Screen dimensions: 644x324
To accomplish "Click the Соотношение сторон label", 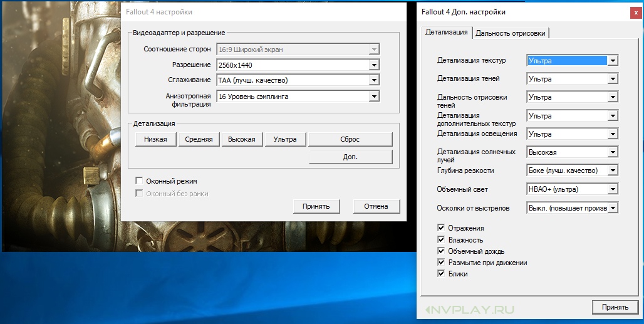I will (177, 50).
